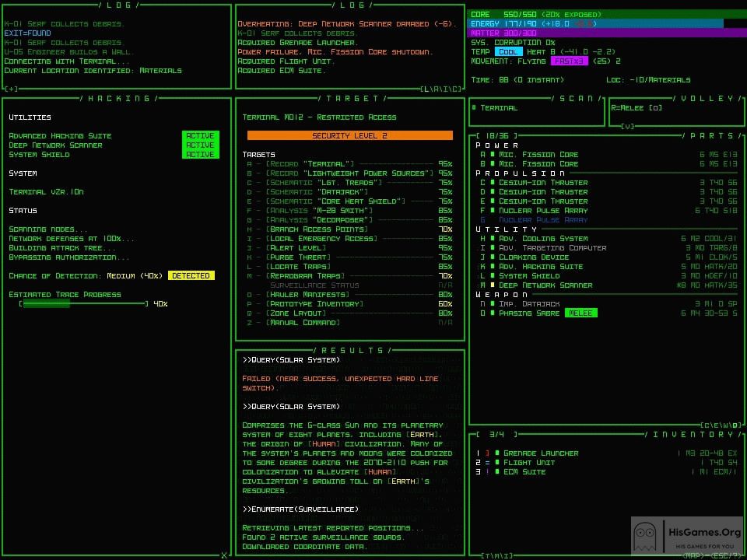
Task: Toggle ACTIVE state of System Shield utility
Action: pyautogui.click(x=200, y=154)
